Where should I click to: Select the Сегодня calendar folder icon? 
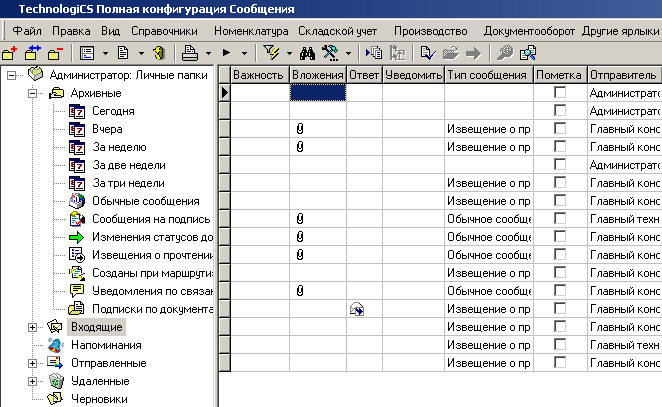(77, 111)
